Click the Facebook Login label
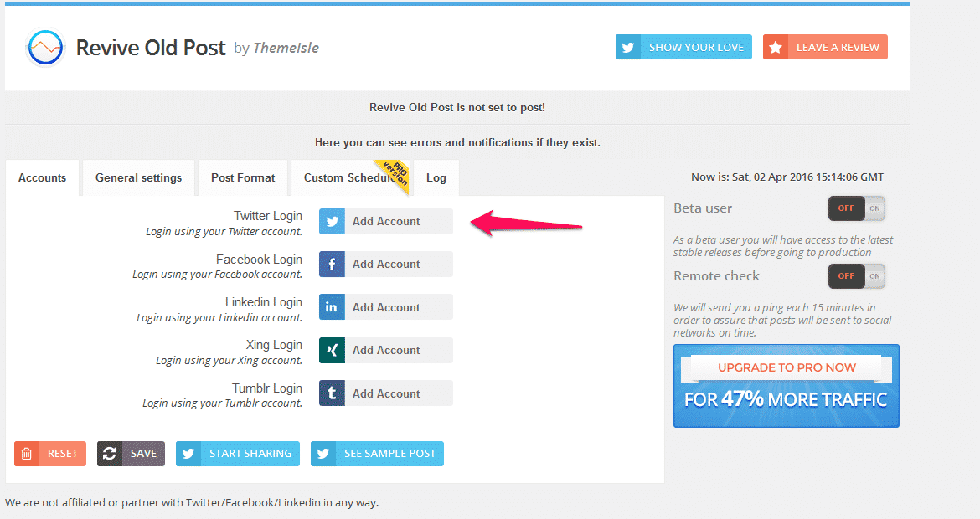Viewport: 980px width, 519px height. point(260,259)
